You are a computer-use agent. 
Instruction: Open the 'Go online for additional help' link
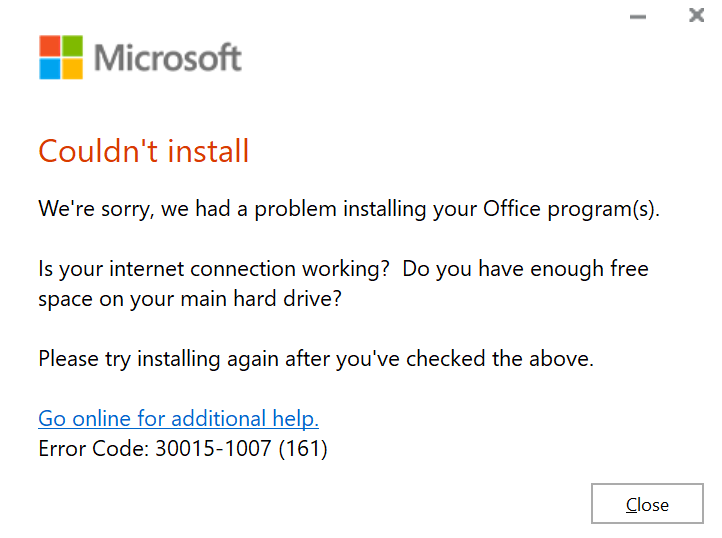pos(178,418)
